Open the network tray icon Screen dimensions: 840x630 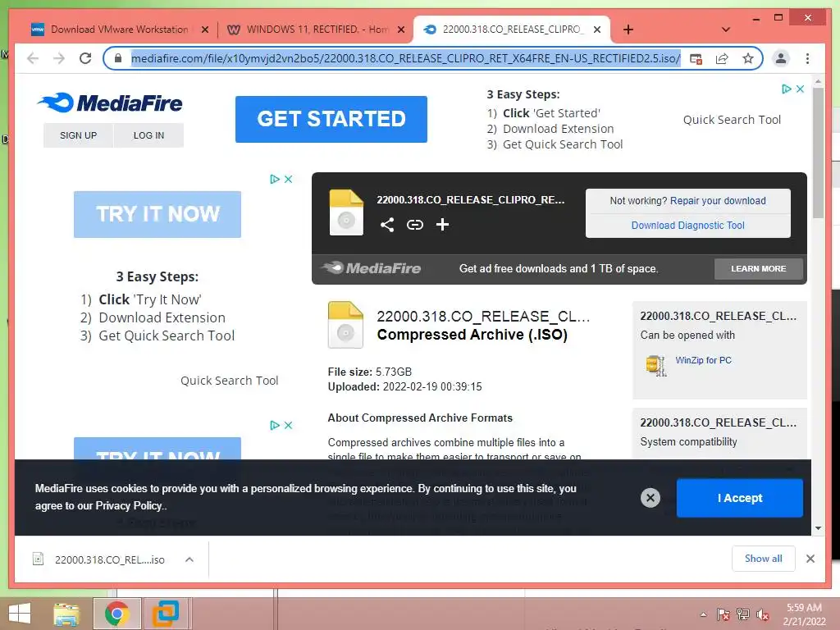click(x=743, y=615)
